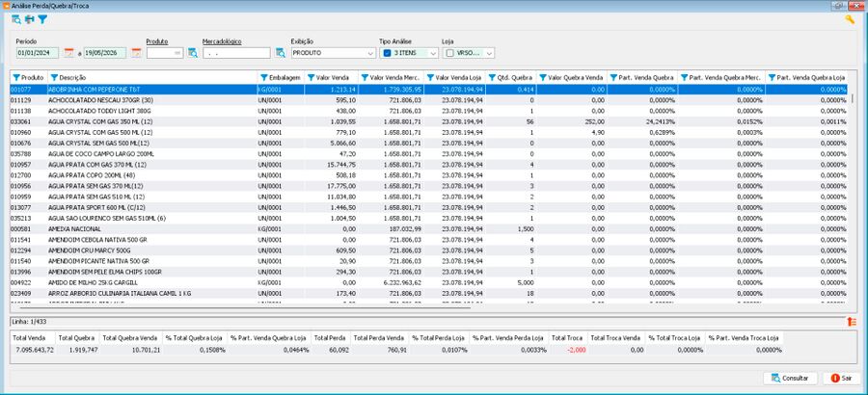Select row AMIDO DE MILHO 25KG CARGILL
The height and width of the screenshot is (395, 868).
click(428, 282)
